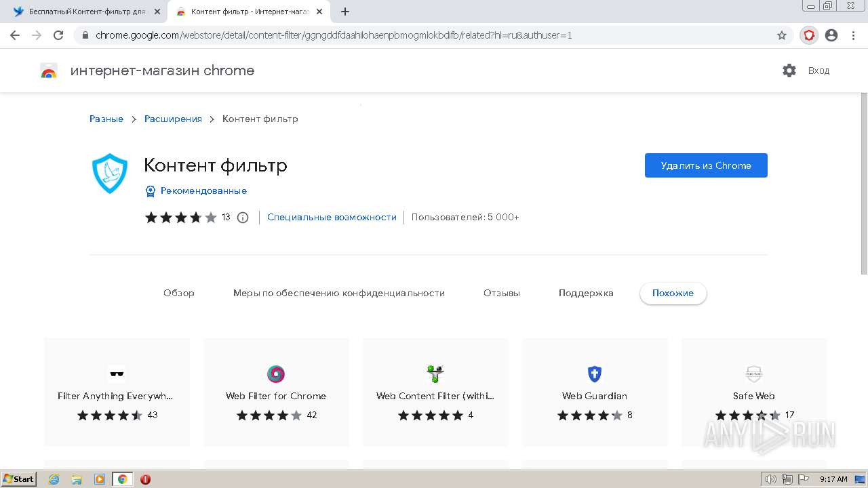Click the red Opera-style taskbar icon

point(145,479)
